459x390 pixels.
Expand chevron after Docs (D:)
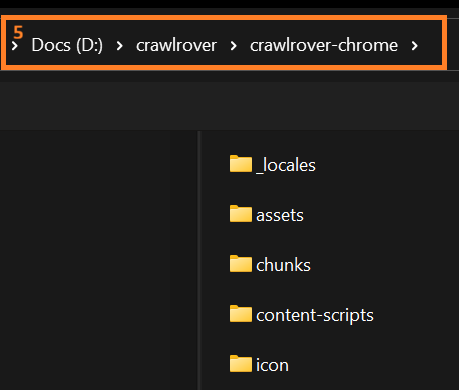click(119, 46)
